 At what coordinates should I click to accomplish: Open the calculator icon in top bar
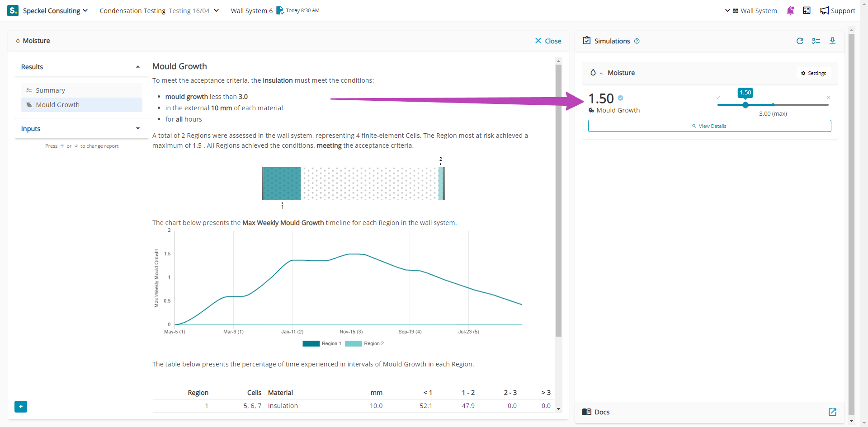(x=807, y=10)
